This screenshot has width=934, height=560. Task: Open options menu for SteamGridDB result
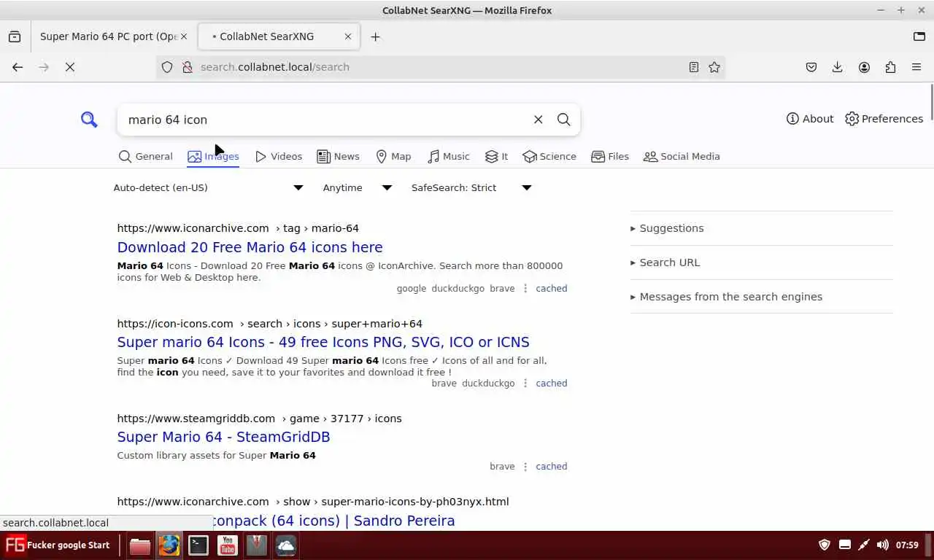pyautogui.click(x=525, y=466)
